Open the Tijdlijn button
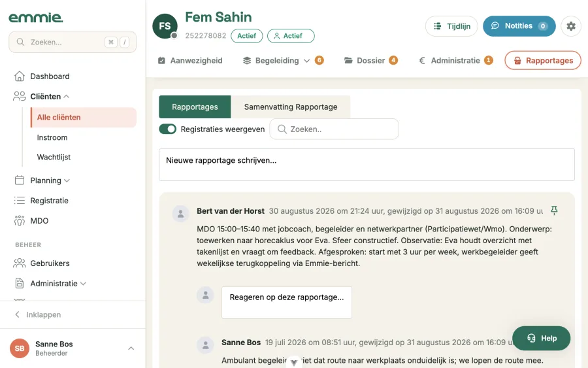The image size is (588, 368). click(451, 26)
